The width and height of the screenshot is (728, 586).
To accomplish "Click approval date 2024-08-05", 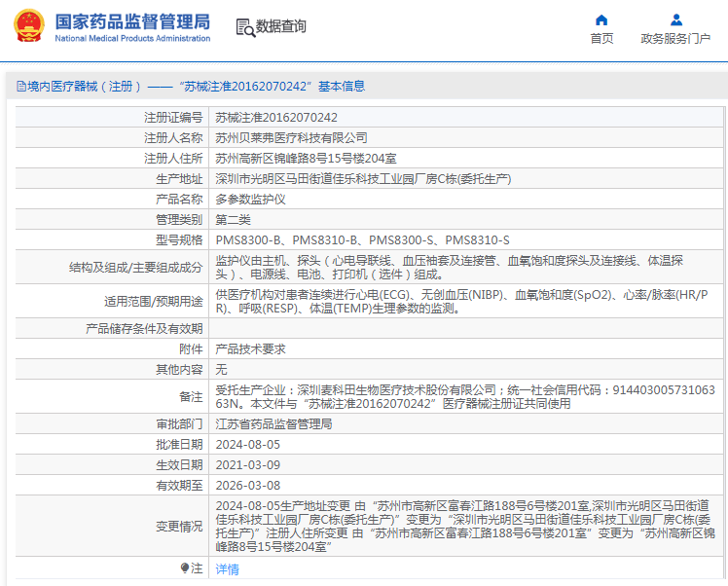I will 248,445.
